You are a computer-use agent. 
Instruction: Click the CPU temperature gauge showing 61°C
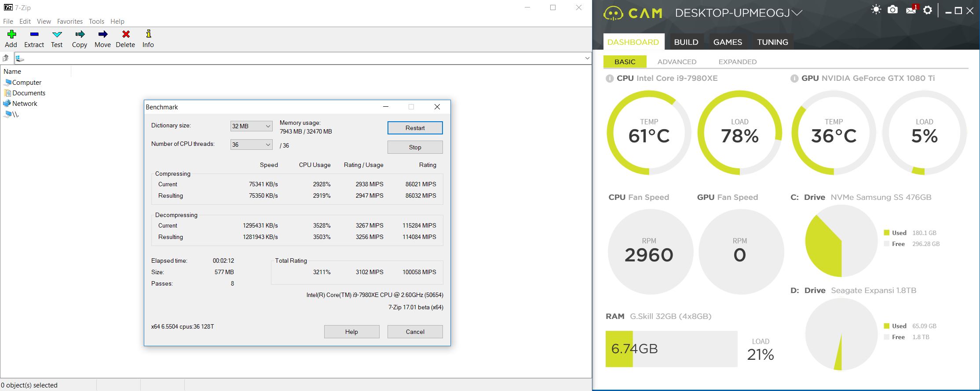tap(649, 133)
